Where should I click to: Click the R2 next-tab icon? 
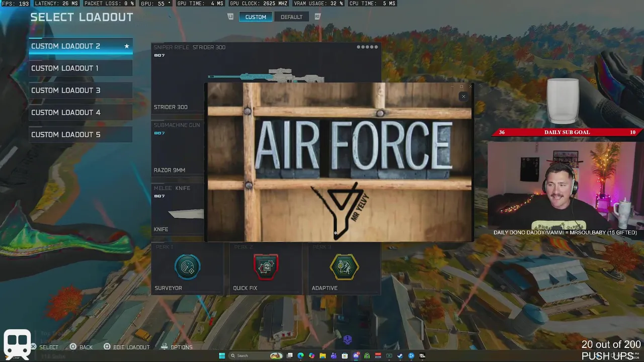[x=317, y=17]
